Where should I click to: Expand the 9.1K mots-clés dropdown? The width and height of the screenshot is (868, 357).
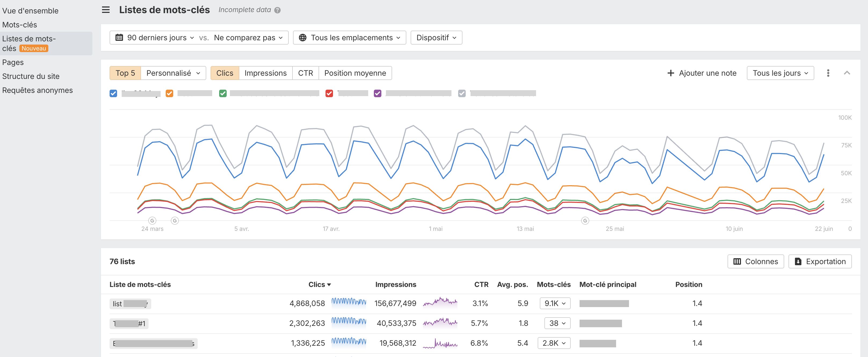[555, 303]
